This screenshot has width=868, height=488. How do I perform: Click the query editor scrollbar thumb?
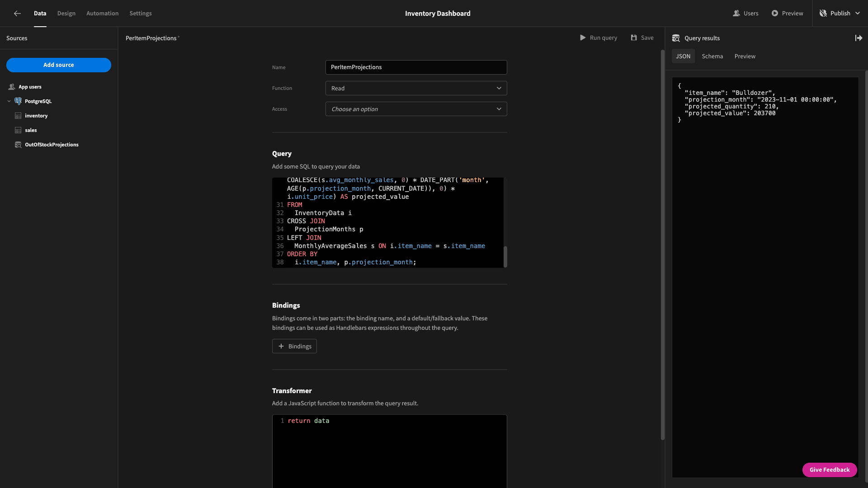click(505, 257)
